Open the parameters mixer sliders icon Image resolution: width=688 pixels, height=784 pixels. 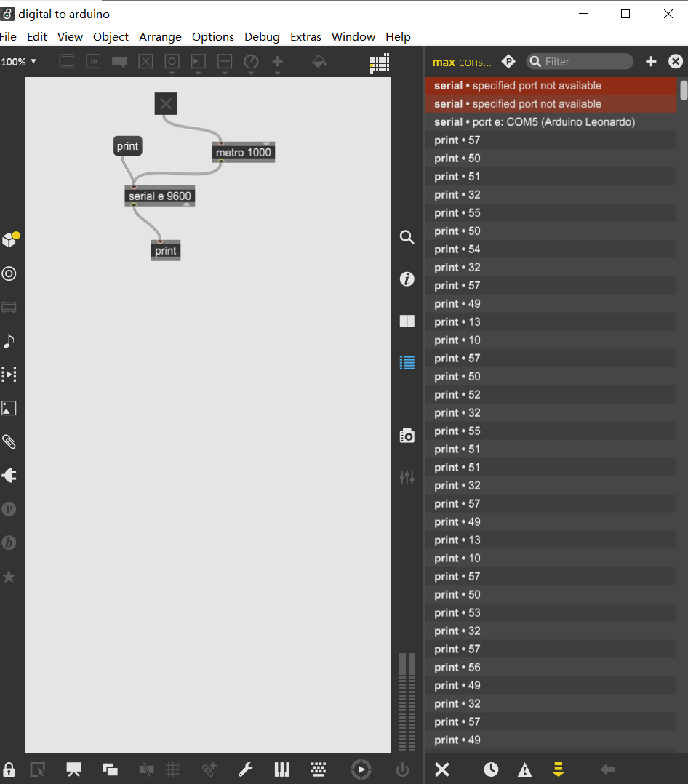click(x=407, y=477)
